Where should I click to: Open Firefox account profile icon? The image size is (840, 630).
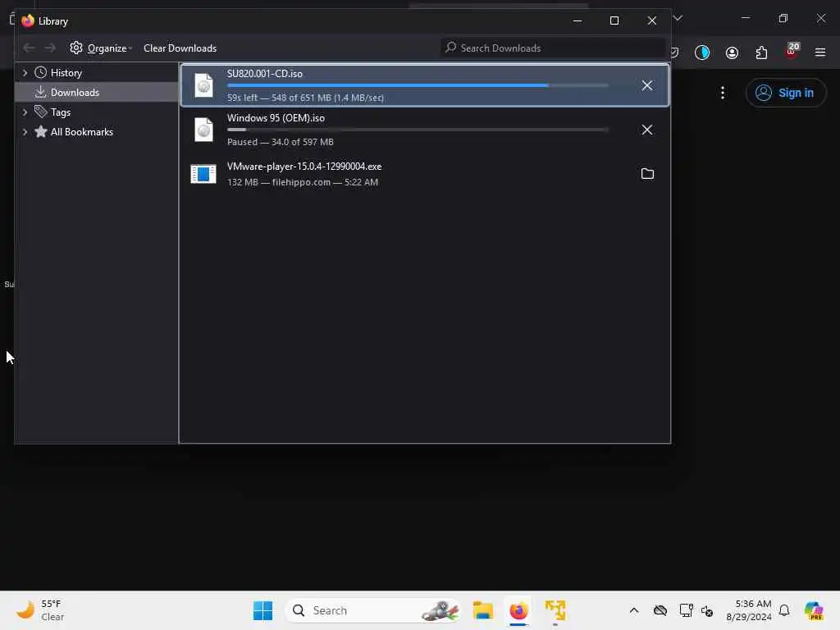(x=732, y=52)
